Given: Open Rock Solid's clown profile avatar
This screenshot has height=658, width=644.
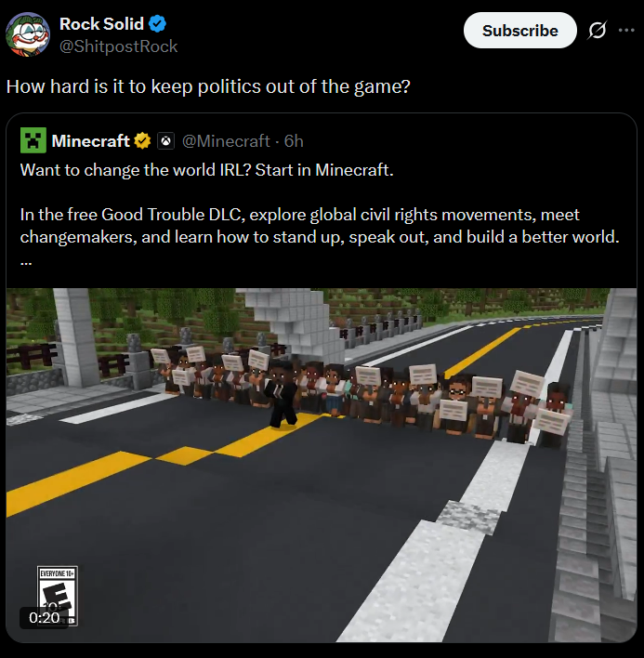Looking at the screenshot, I should pos(28,34).
